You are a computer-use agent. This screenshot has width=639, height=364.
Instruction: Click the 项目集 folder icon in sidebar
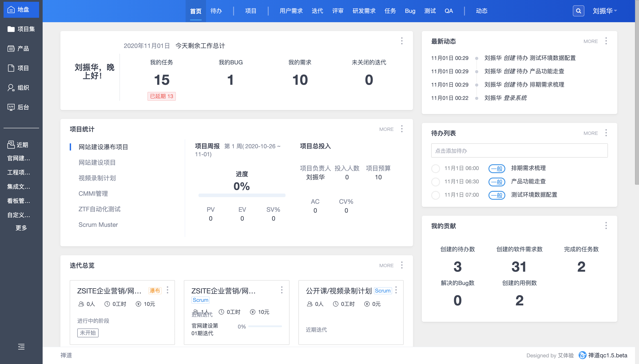click(x=11, y=29)
